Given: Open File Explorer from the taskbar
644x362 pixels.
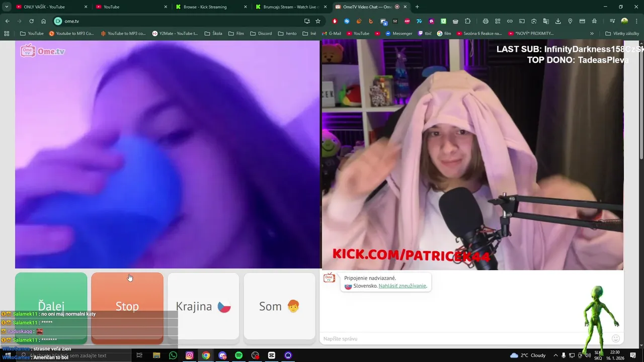Looking at the screenshot, I should click(x=156, y=355).
